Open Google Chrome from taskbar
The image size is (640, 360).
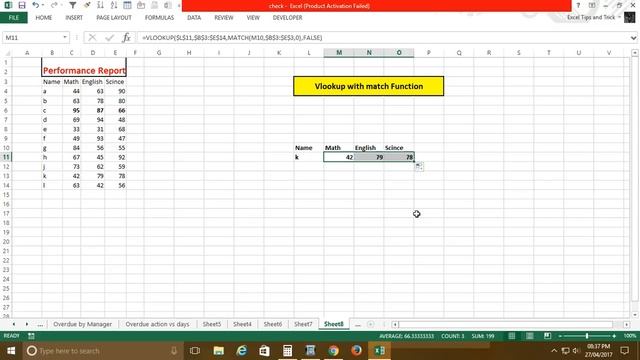tap(333, 351)
